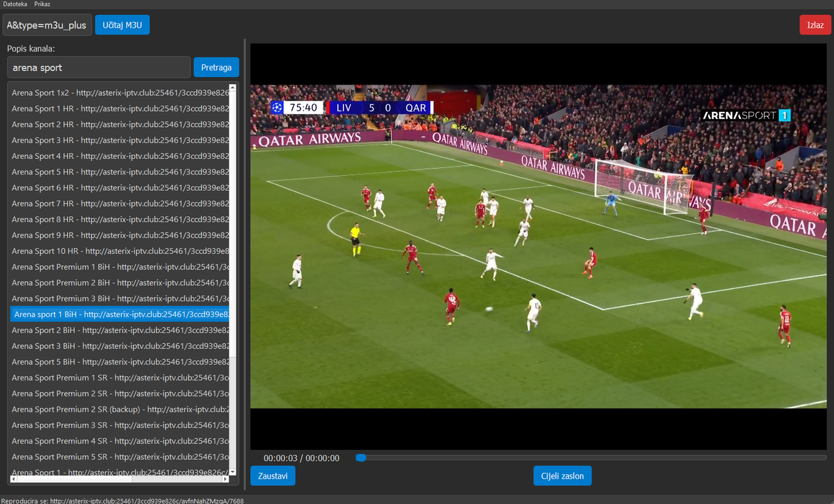
Task: Select Arena Sport 3 BiH channel
Action: click(120, 346)
